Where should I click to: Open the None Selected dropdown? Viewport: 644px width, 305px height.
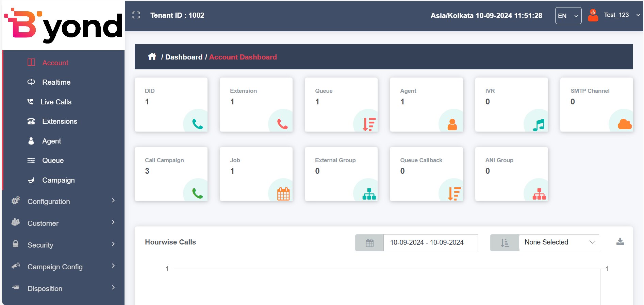click(x=559, y=242)
